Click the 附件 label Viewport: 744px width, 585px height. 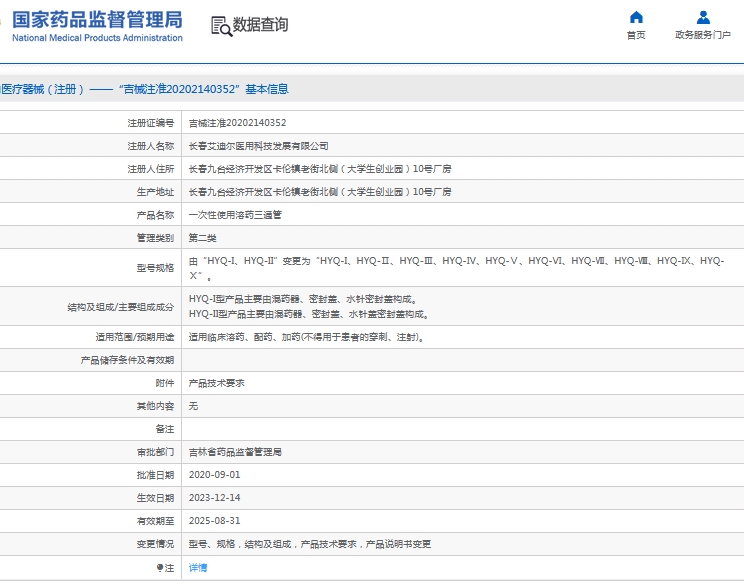(165, 383)
